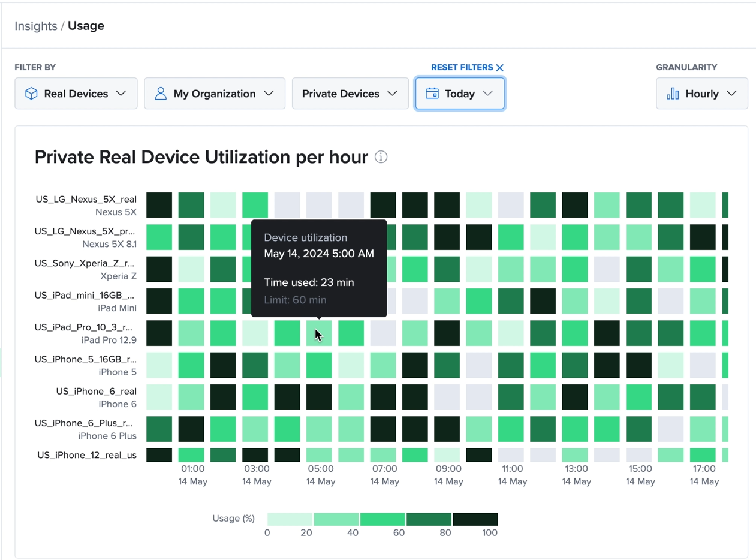This screenshot has width=756, height=560.
Task: Click the 100% usage legend swatch
Action: coord(475,519)
